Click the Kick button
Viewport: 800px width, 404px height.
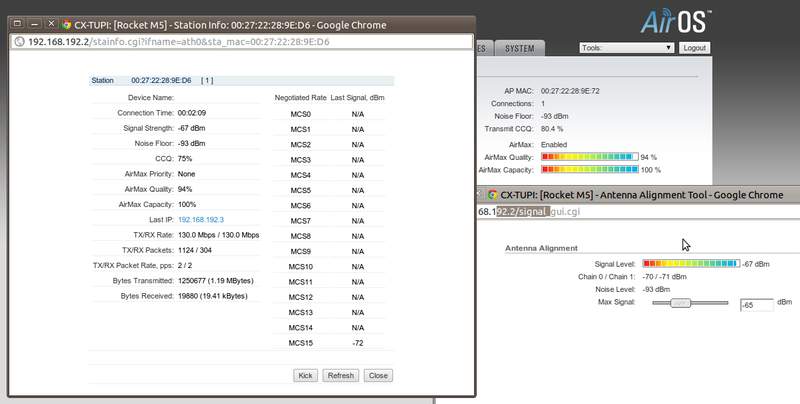[x=305, y=375]
